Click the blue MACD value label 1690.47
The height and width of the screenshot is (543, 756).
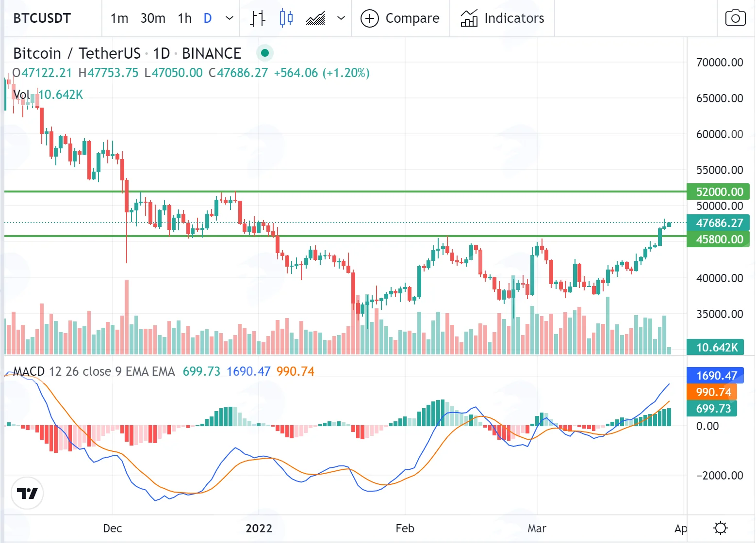click(x=715, y=376)
